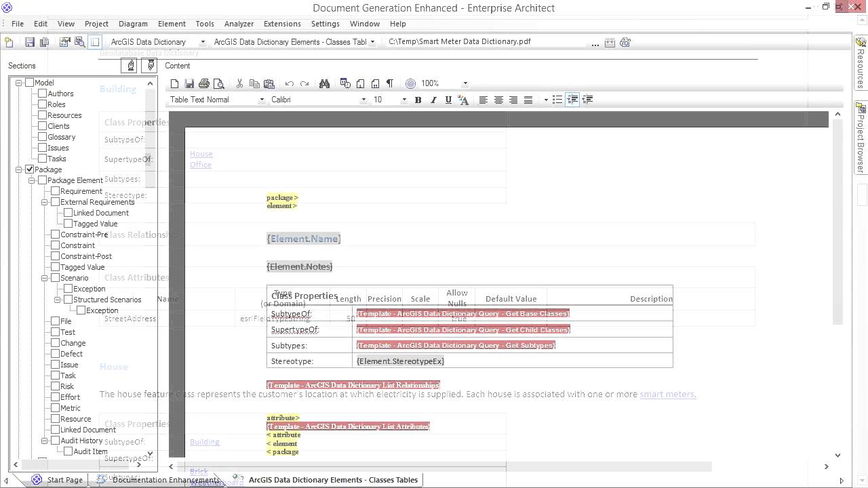Open the Table Text Normal style dropdown
868x488 pixels.
[x=262, y=100]
